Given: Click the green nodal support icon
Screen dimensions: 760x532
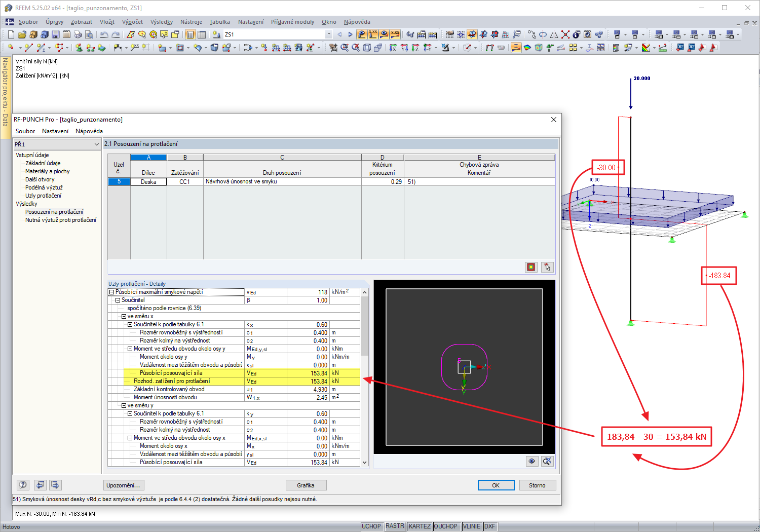Looking at the screenshot, I should coord(79,48).
